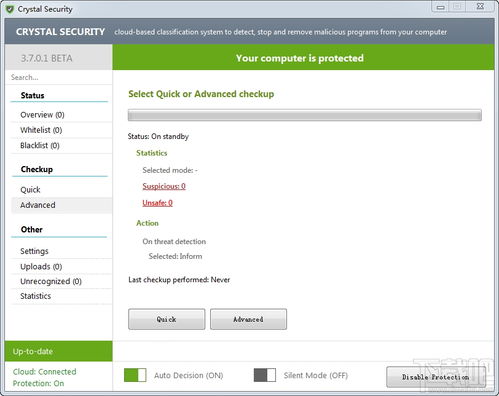Follow the Unsafe: 0 link
The height and width of the screenshot is (396, 499).
pyautogui.click(x=157, y=203)
